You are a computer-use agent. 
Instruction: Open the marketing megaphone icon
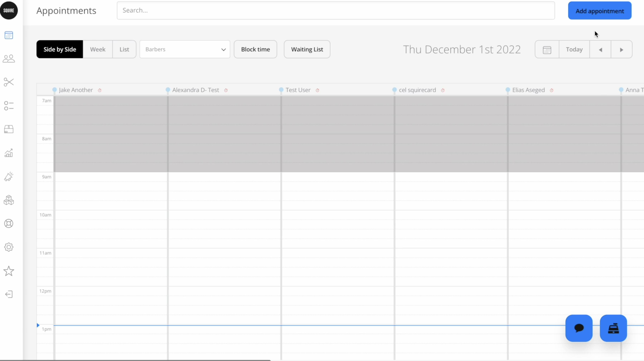click(x=9, y=177)
